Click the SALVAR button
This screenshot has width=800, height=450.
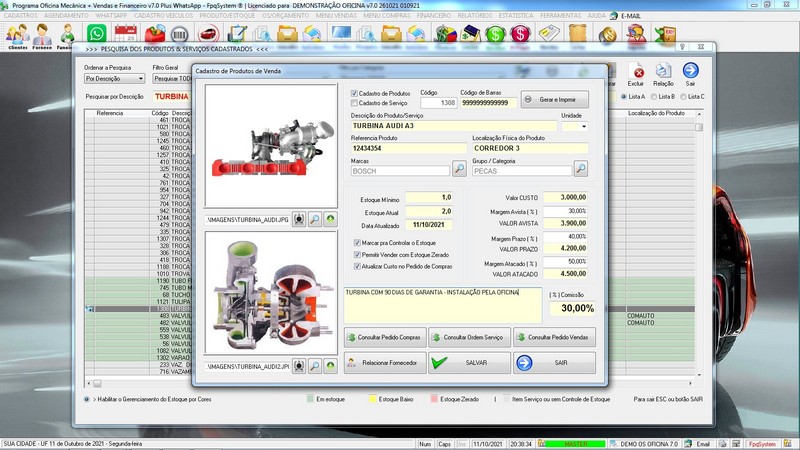pyautogui.click(x=469, y=363)
